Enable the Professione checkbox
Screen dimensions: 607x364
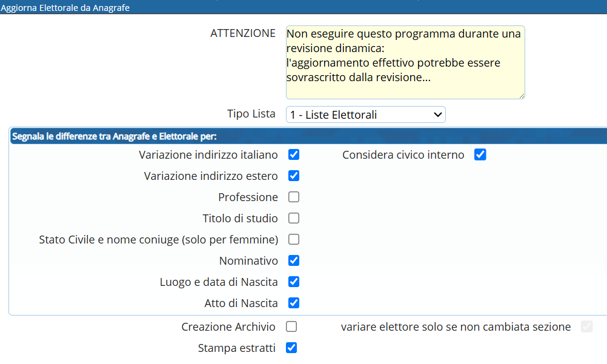[x=294, y=197]
